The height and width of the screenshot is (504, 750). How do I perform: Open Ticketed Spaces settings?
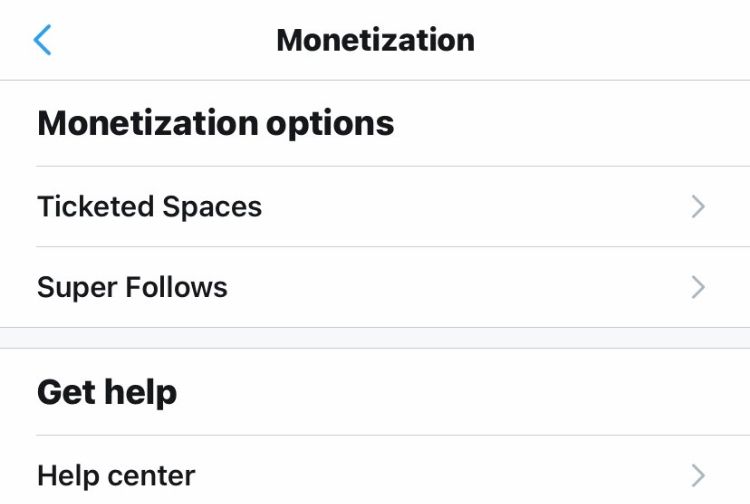click(375, 207)
